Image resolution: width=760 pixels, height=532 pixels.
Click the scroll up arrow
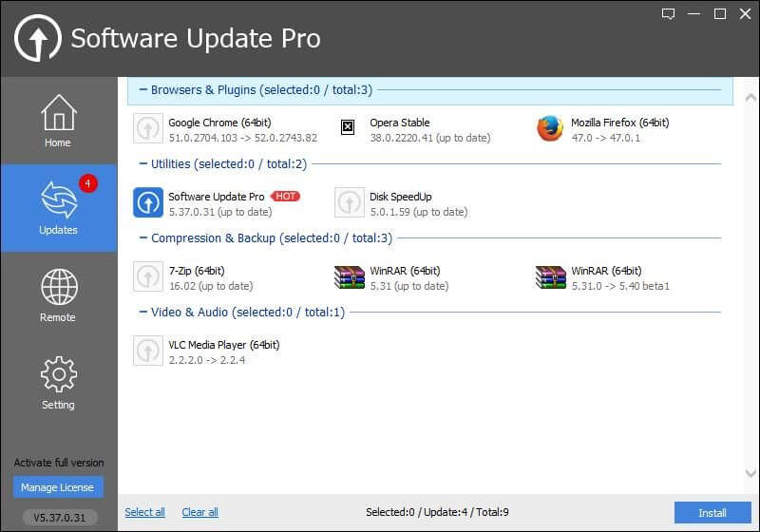pos(750,99)
